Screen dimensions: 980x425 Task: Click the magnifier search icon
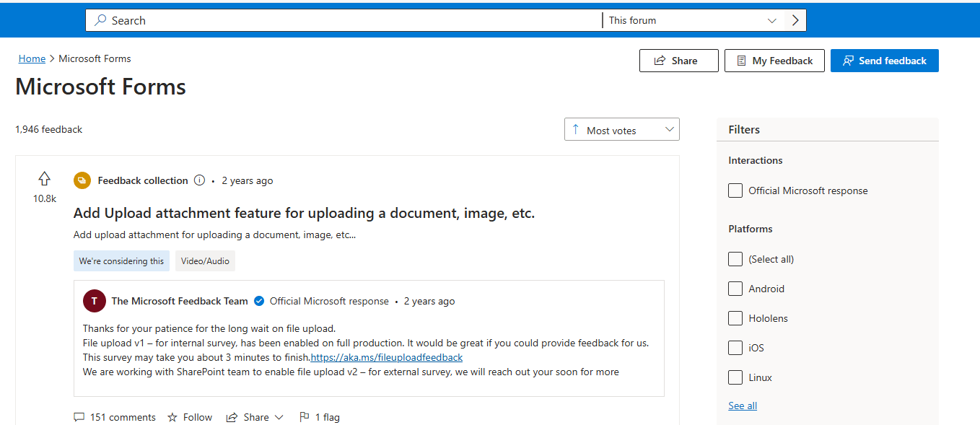[x=100, y=20]
